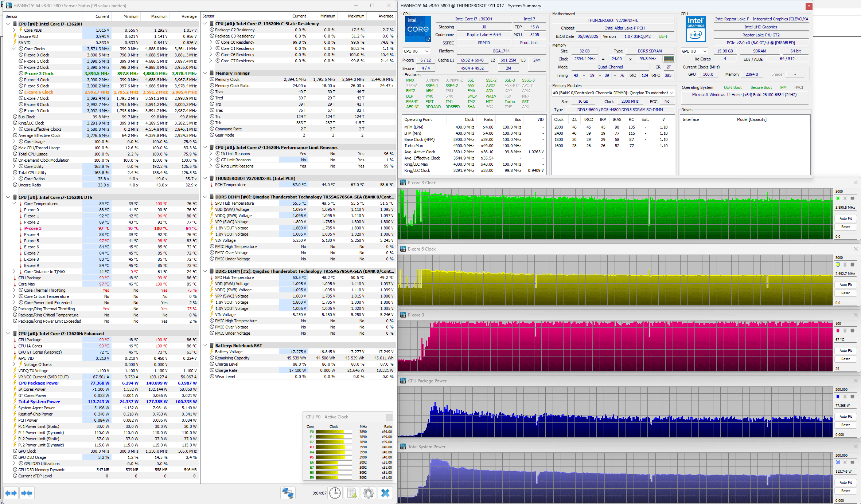Screen dimensions: 861x504
Task: Click the blue X close sensors icon
Action: tap(385, 493)
